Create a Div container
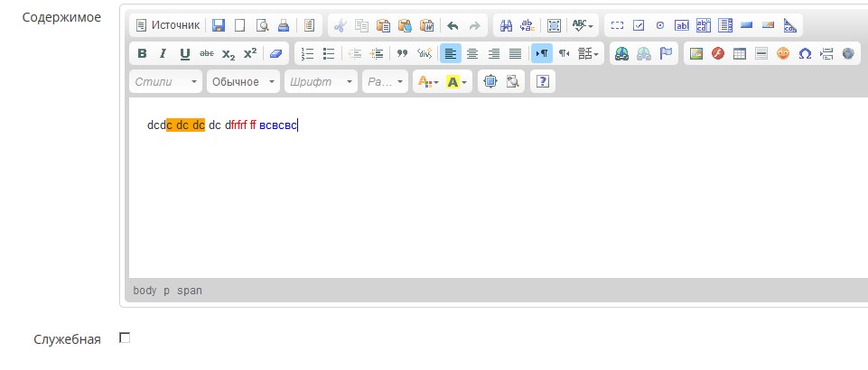The width and height of the screenshot is (868, 370). [x=424, y=53]
